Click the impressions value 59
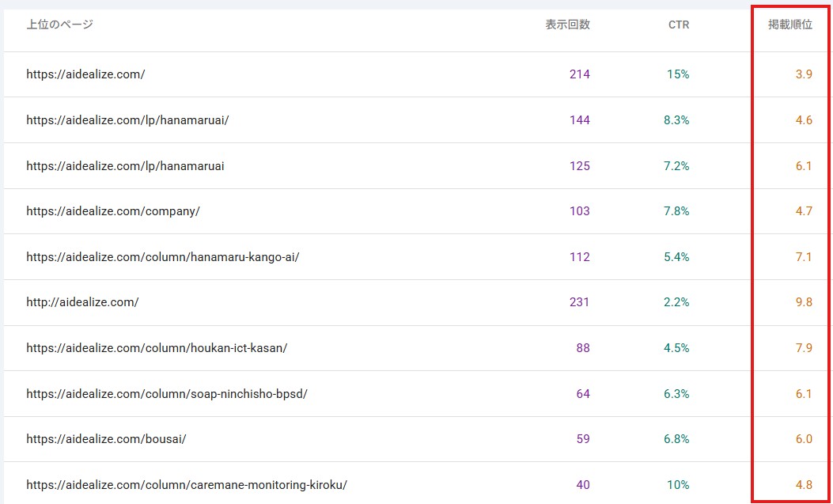This screenshot has height=504, width=833. (x=583, y=439)
